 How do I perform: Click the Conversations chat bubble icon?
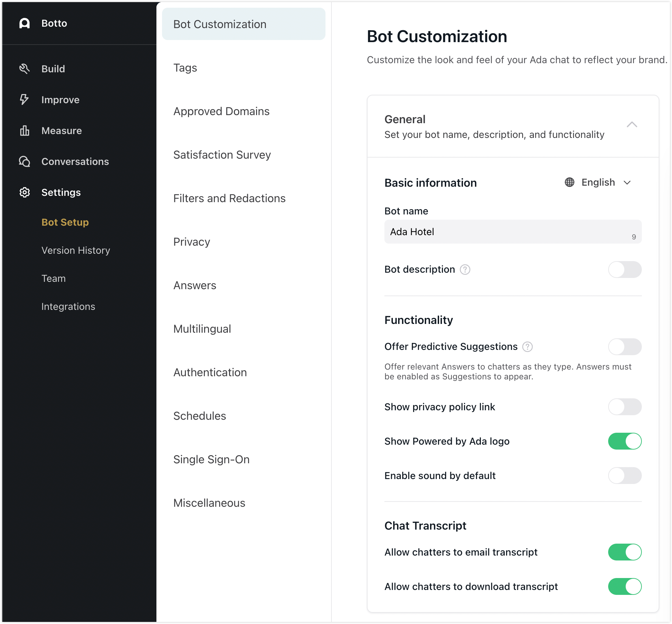25,161
